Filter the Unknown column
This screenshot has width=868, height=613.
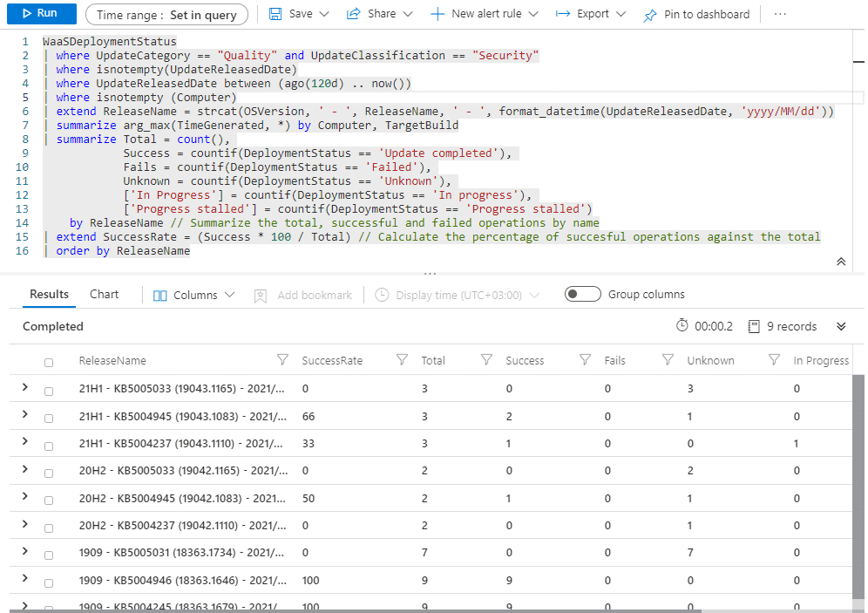pos(774,360)
